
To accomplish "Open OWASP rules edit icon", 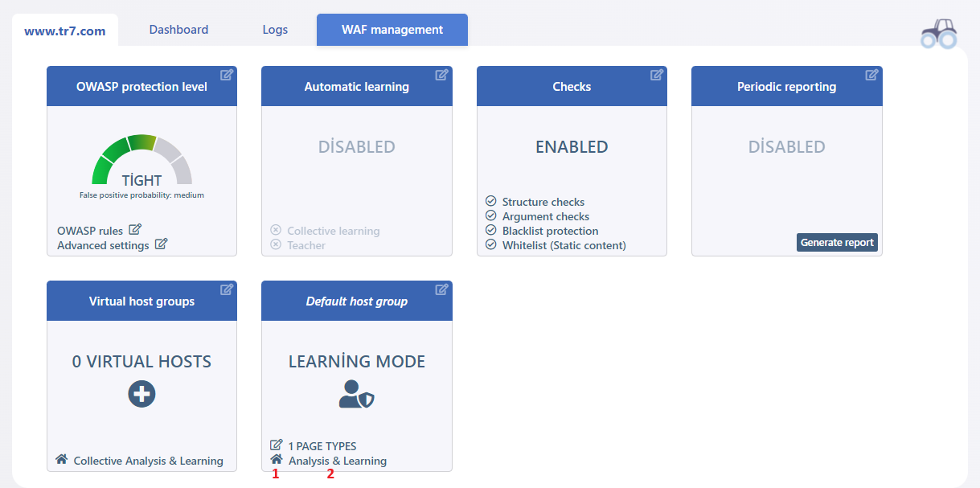I will point(135,230).
